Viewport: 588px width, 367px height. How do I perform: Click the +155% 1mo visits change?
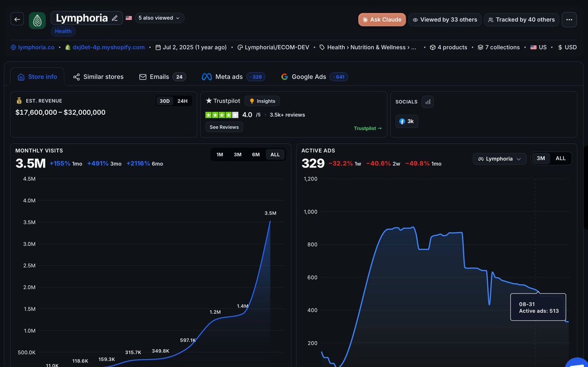point(66,164)
